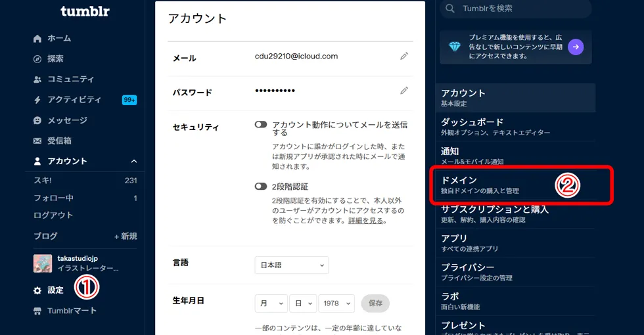Click the purple premium arrow button
This screenshot has width=644, height=335.
(x=576, y=47)
